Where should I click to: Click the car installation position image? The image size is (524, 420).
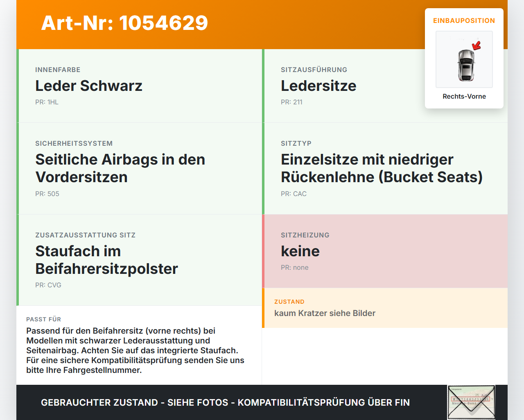464,59
